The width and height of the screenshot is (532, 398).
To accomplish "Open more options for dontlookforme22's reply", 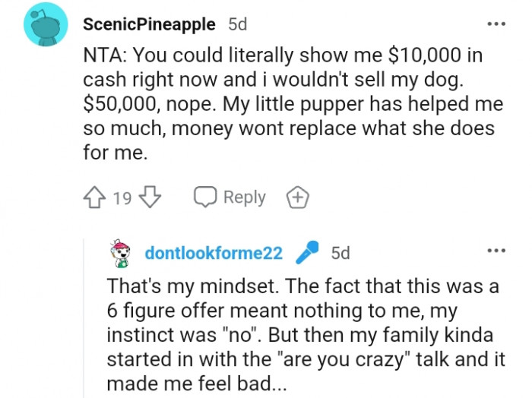I will click(x=496, y=251).
